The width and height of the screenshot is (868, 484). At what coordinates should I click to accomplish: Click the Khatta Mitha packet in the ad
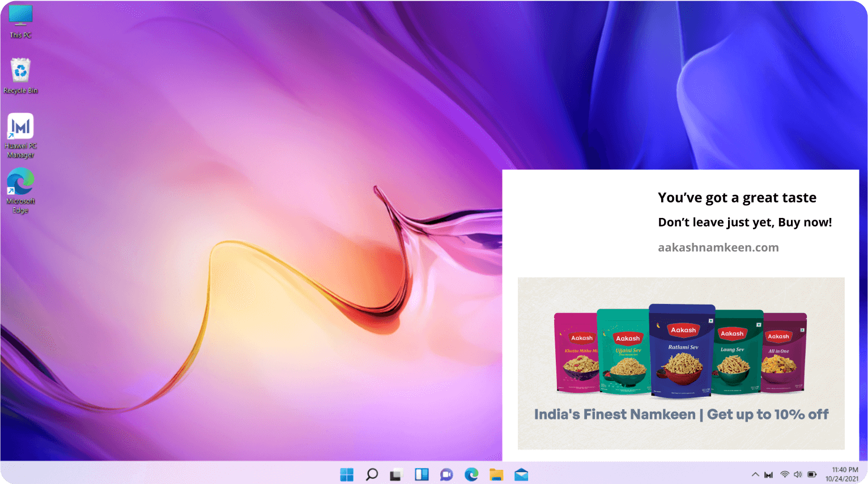coord(576,353)
